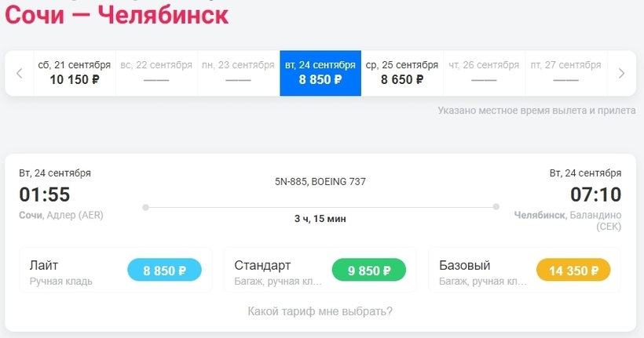Viewport: 644px width, 338px height.
Task: Show earlier dates with left arrow
Action: [x=20, y=74]
